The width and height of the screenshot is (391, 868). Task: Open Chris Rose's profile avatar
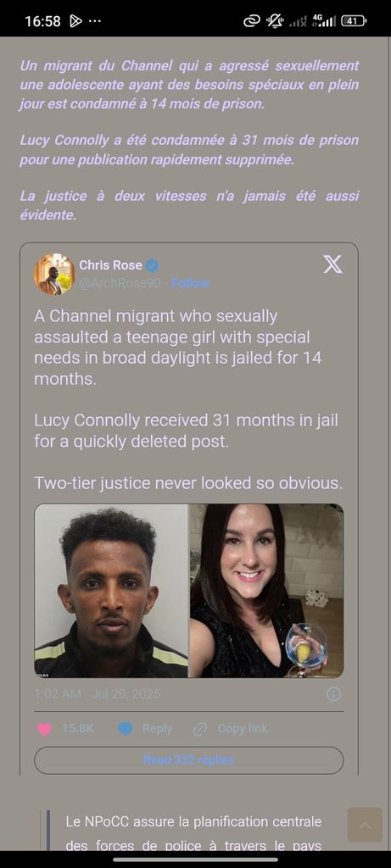(53, 274)
